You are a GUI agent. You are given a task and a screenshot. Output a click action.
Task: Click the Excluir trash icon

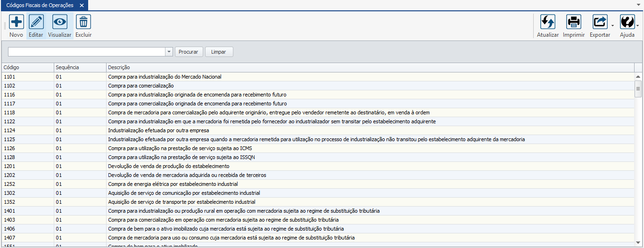[x=83, y=22]
